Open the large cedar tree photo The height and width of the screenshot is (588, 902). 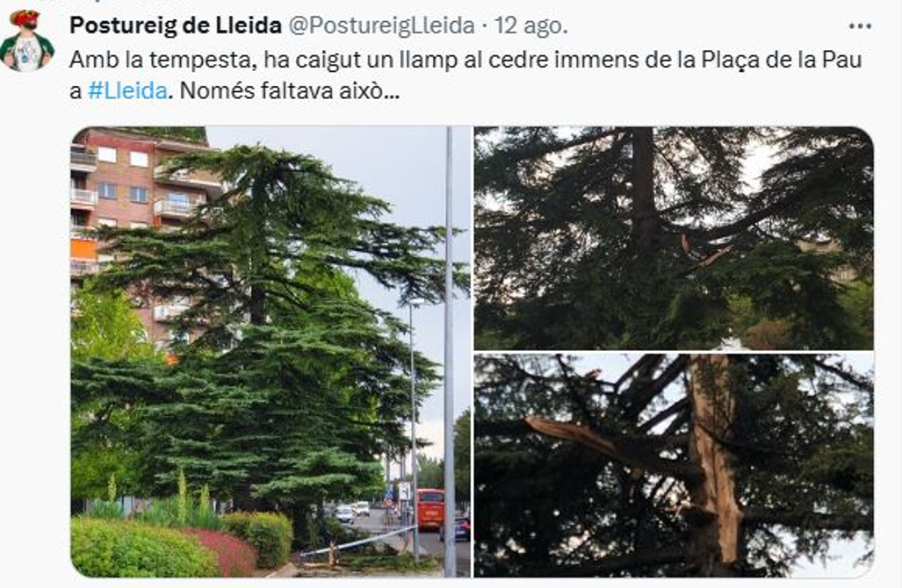(x=271, y=352)
